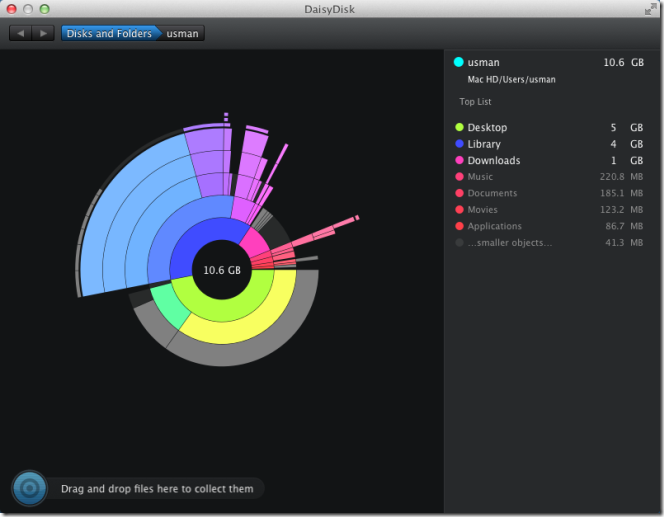Select the Movies entry
Screen dimensions: 664x517
(549, 210)
